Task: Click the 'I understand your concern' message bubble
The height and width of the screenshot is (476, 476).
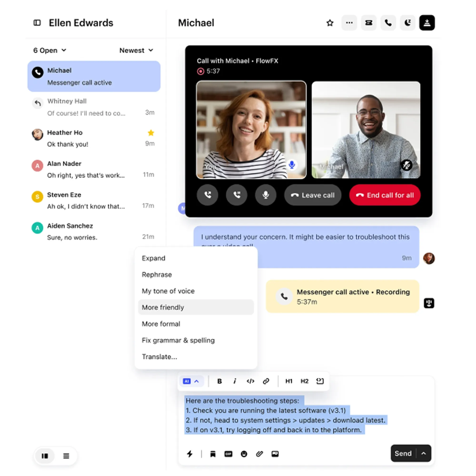Action: pyautogui.click(x=306, y=247)
